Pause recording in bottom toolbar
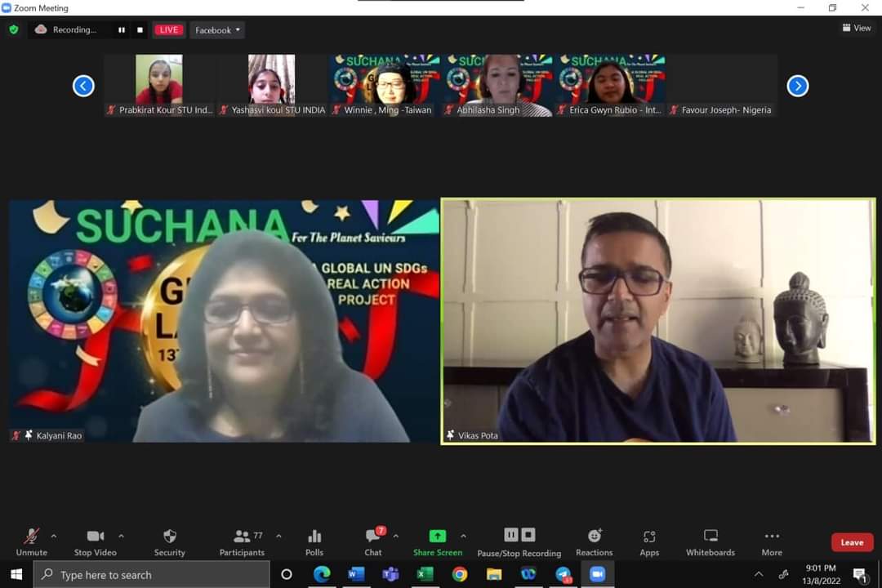The height and width of the screenshot is (588, 882). (510, 535)
